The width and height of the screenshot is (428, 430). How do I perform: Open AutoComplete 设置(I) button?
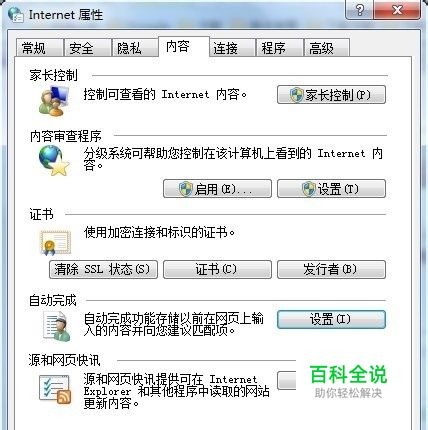pyautogui.click(x=331, y=319)
